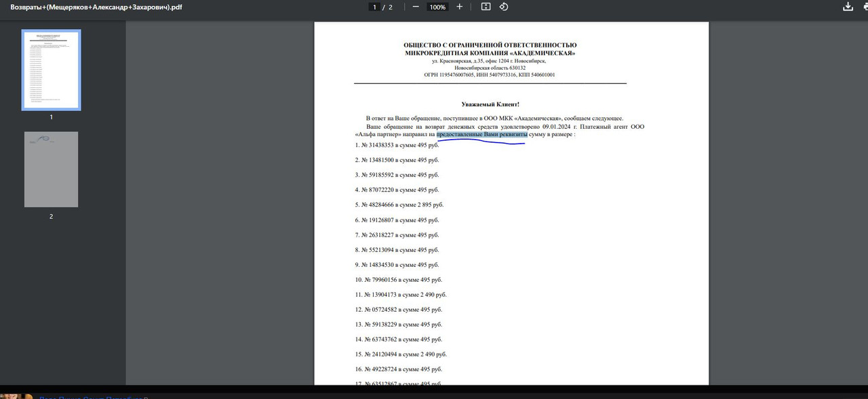Click the heading 'Уважаемый Клиент!'
Image resolution: width=868 pixels, height=399 pixels.
tap(490, 104)
